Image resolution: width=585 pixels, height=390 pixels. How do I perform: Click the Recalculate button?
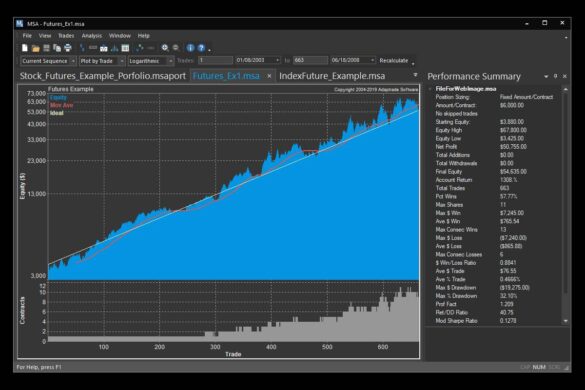pos(394,60)
